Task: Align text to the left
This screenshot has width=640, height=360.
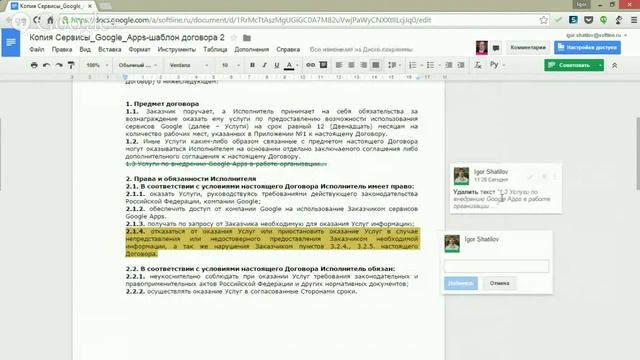Action: point(339,65)
